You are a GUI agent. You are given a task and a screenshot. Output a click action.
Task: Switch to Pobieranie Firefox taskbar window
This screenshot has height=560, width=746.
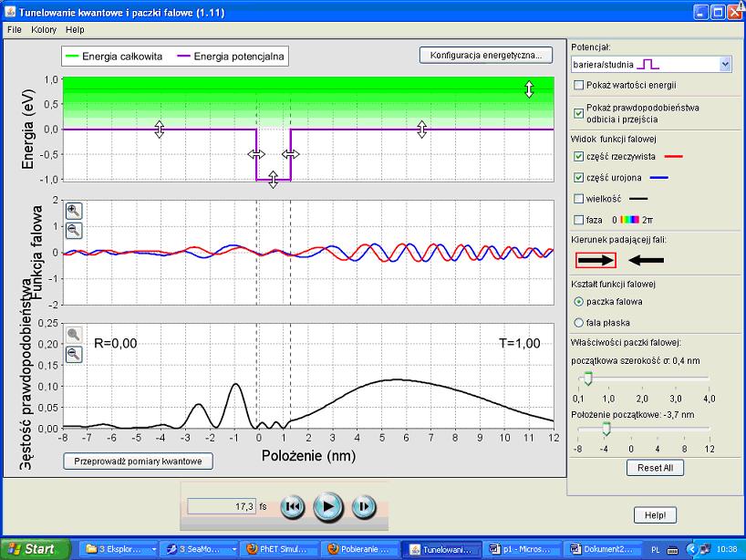[x=359, y=550]
